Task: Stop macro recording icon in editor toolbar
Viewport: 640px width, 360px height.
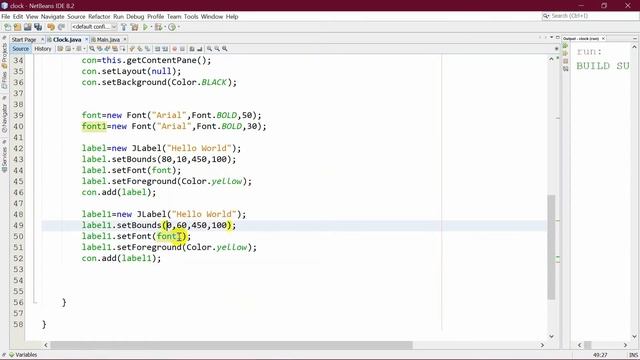Action: click(182, 49)
